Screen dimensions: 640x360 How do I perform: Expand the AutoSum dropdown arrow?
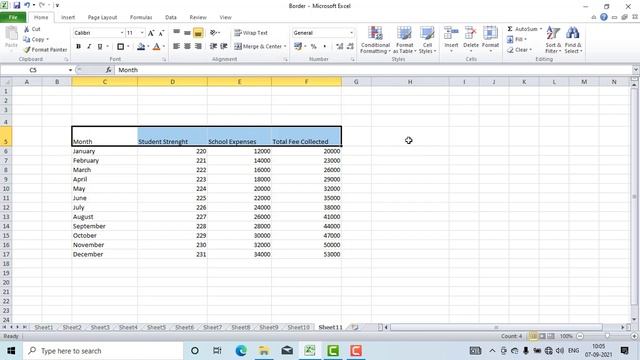pyautogui.click(x=541, y=29)
